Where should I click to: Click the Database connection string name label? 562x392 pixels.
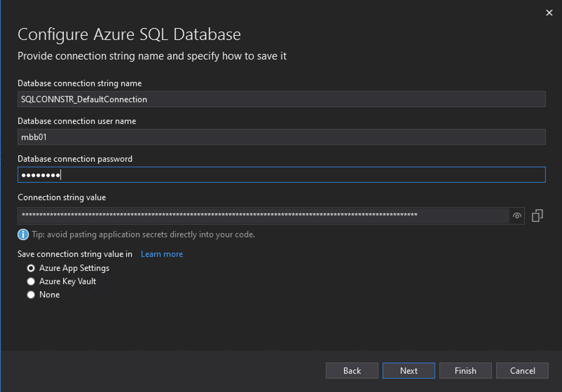(x=80, y=83)
